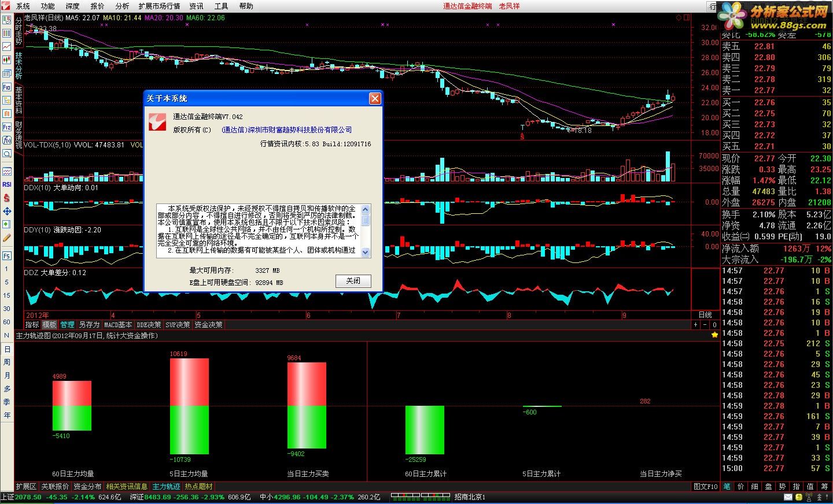Click the yellow star favorite icon
This screenshot has width=833, height=504.
coord(714,335)
